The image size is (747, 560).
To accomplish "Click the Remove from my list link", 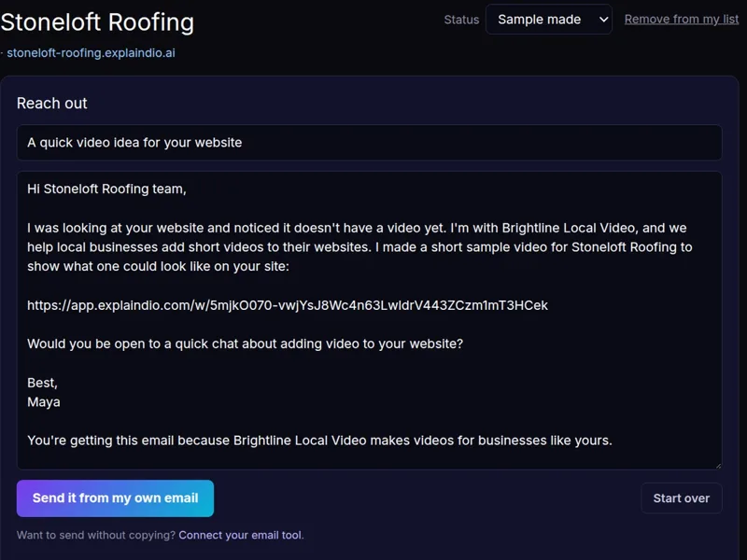I will tap(682, 19).
